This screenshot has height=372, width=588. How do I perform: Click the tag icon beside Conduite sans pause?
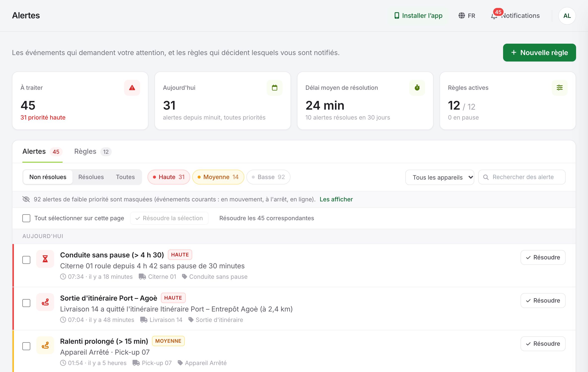pyautogui.click(x=184, y=277)
